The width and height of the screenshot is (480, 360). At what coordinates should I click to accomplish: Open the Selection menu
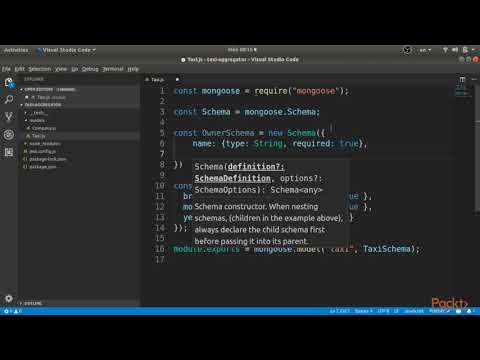40,69
